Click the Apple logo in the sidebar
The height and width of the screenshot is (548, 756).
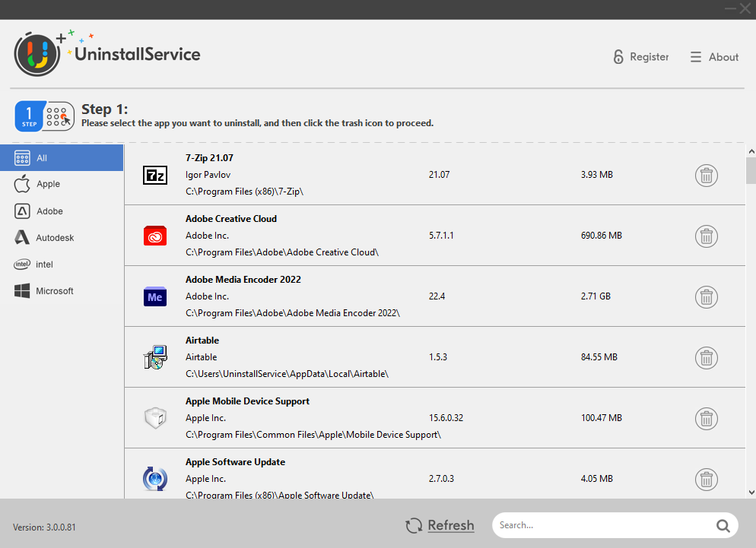(x=22, y=184)
